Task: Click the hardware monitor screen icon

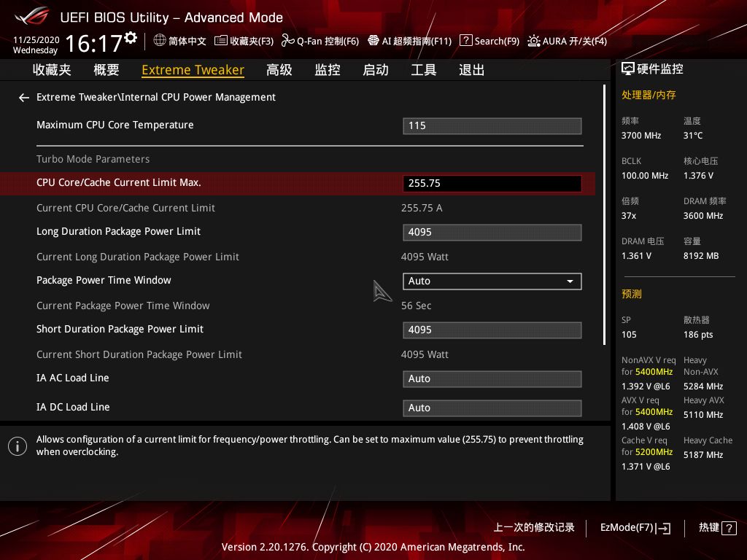Action: (628, 69)
